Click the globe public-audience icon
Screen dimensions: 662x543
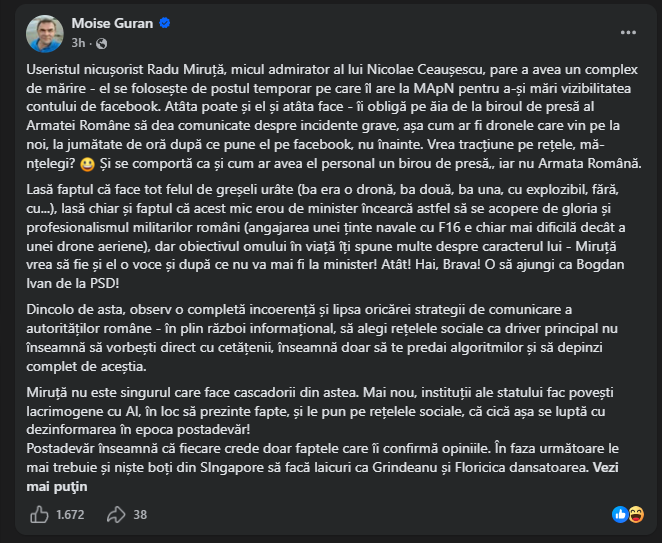[x=101, y=43]
